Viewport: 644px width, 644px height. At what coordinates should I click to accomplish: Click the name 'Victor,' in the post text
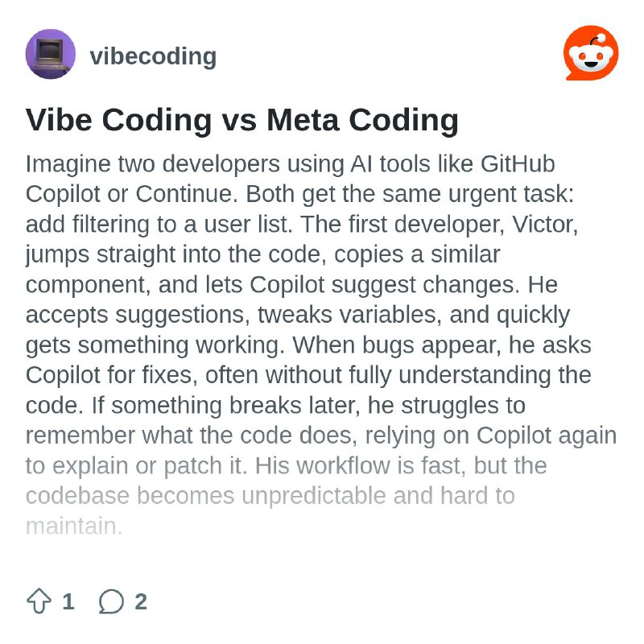pyautogui.click(x=545, y=225)
